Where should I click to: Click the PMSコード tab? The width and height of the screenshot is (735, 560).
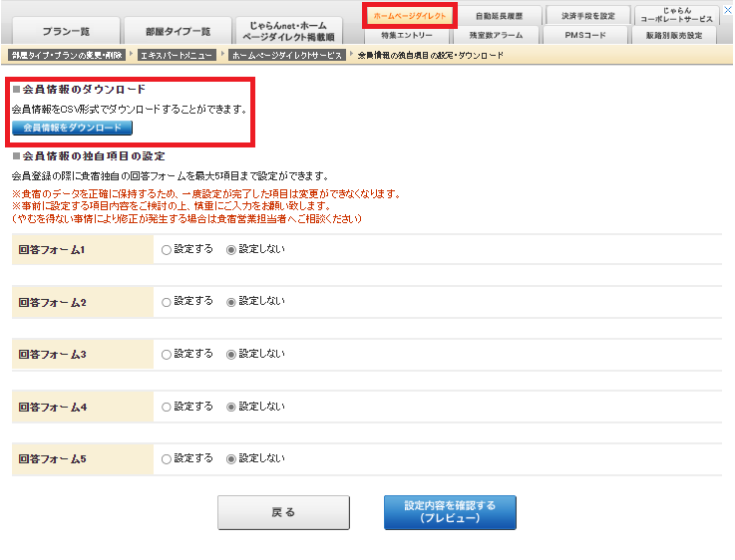(588, 36)
